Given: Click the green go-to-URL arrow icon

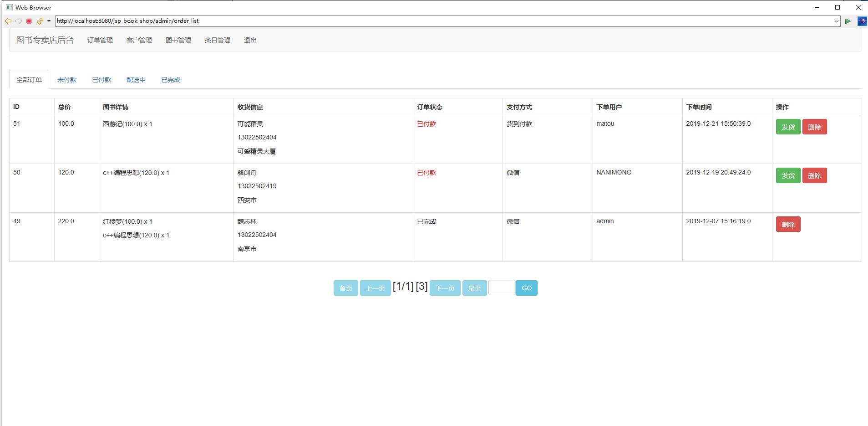Looking at the screenshot, I should (x=848, y=21).
